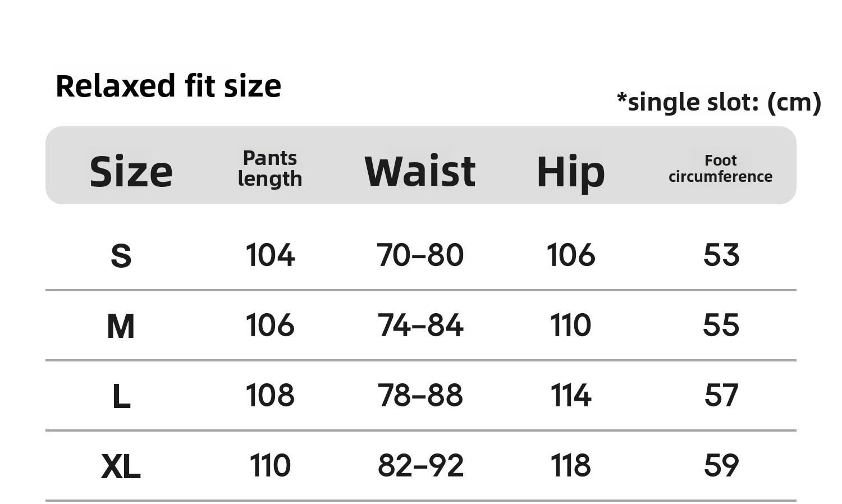Image resolution: width=842 pixels, height=504 pixels.
Task: Click the 74–84 waist range value
Action: tap(420, 326)
